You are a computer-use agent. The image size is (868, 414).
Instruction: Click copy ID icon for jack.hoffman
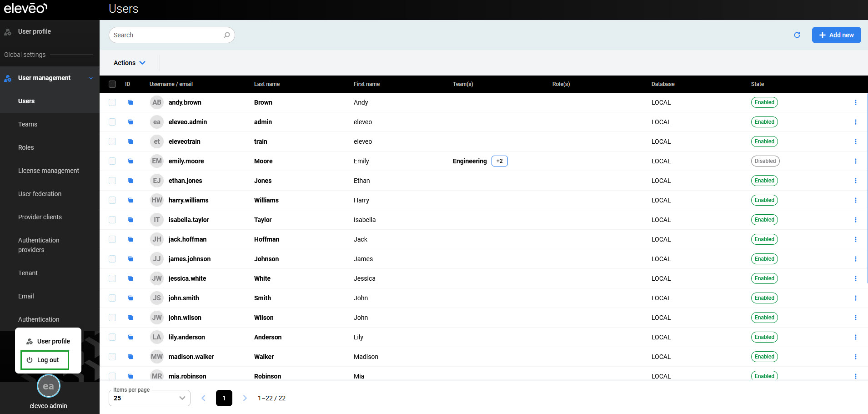coord(130,239)
